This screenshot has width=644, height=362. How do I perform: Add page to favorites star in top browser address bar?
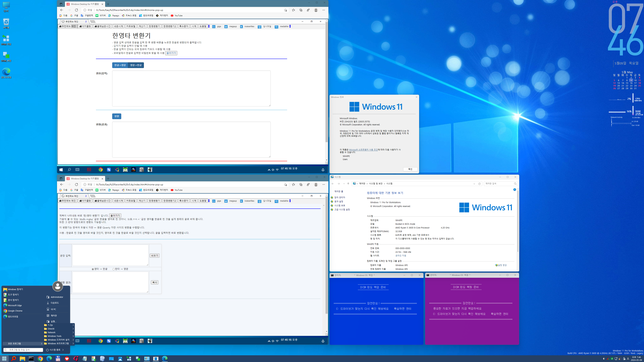[285, 10]
